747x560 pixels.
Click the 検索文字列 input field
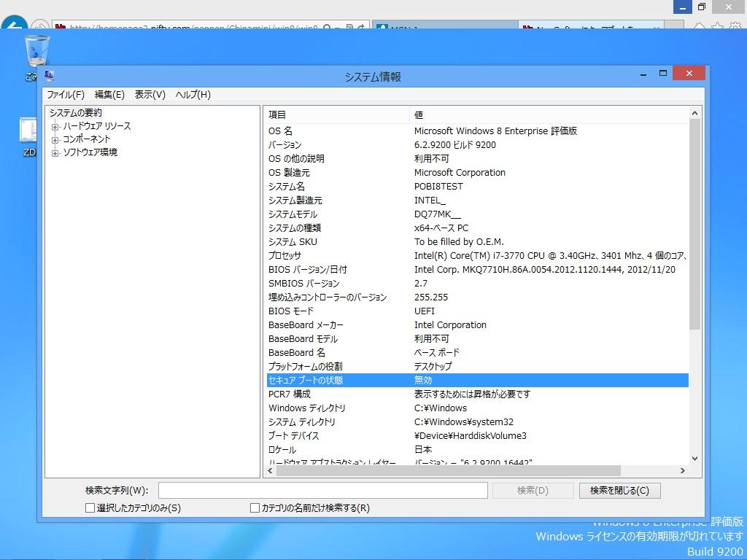tap(323, 491)
